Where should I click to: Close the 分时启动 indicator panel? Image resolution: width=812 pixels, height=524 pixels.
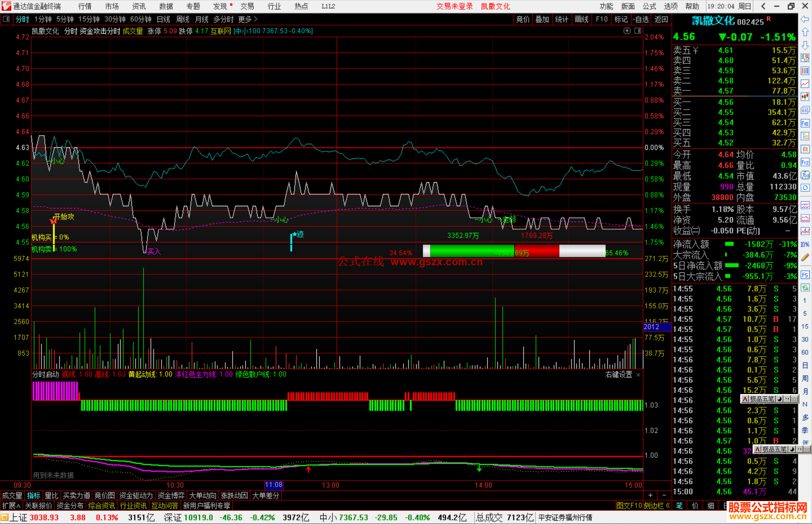click(638, 375)
